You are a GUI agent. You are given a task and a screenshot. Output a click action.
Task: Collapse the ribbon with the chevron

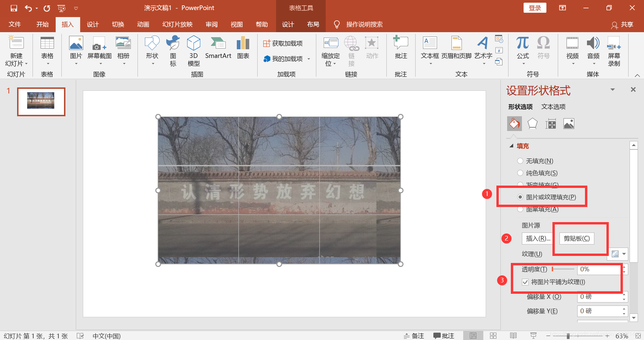point(637,75)
